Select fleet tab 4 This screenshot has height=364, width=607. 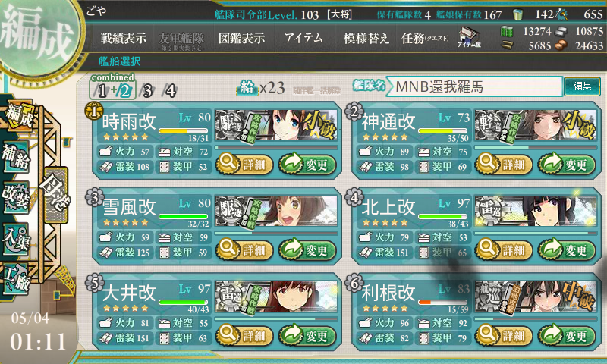pyautogui.click(x=169, y=91)
